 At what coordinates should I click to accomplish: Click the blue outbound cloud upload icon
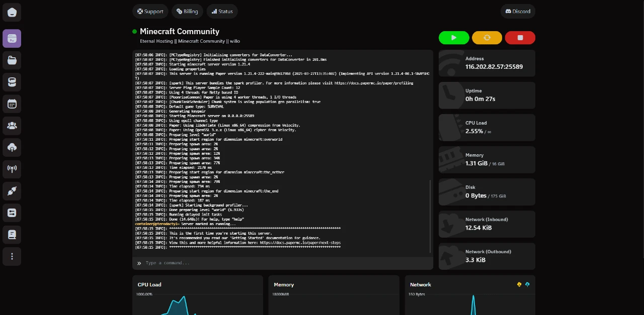point(527,284)
